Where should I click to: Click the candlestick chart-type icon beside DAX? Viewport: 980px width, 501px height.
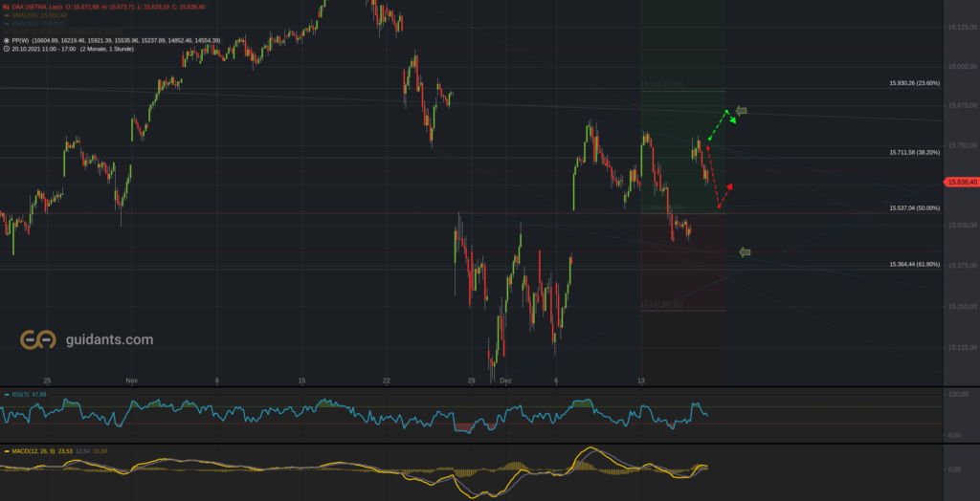(7, 7)
